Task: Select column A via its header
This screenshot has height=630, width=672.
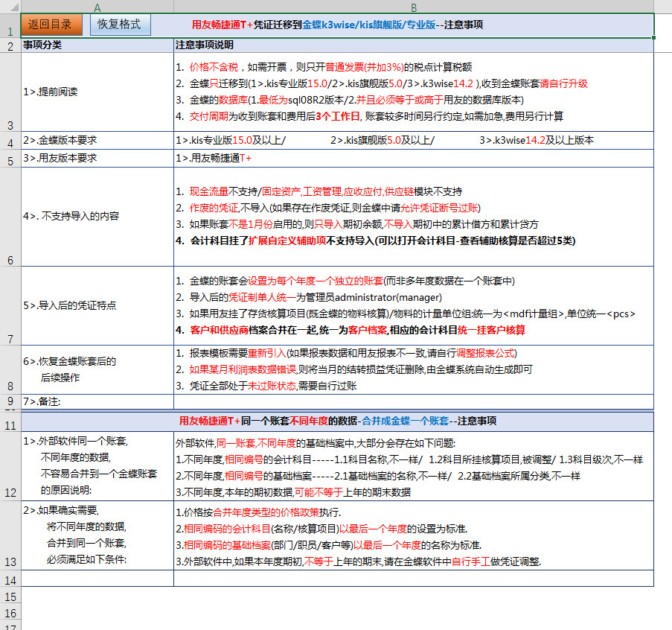Action: point(97,7)
